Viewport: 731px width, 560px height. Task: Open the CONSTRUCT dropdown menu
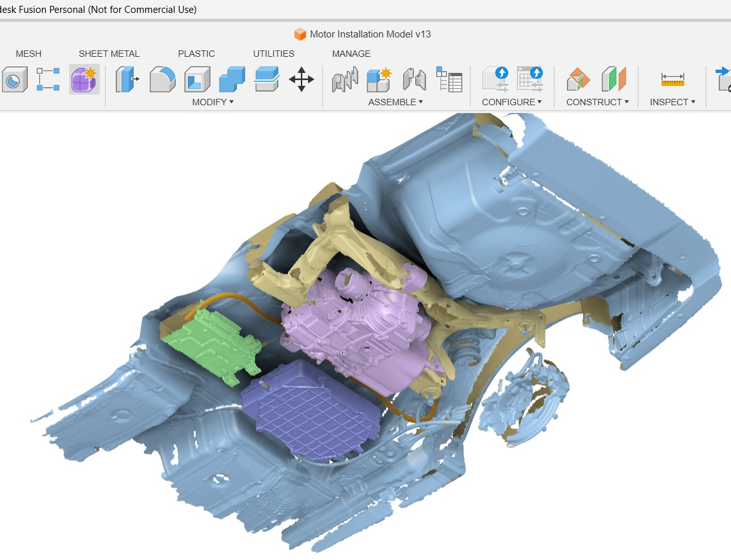(597, 102)
